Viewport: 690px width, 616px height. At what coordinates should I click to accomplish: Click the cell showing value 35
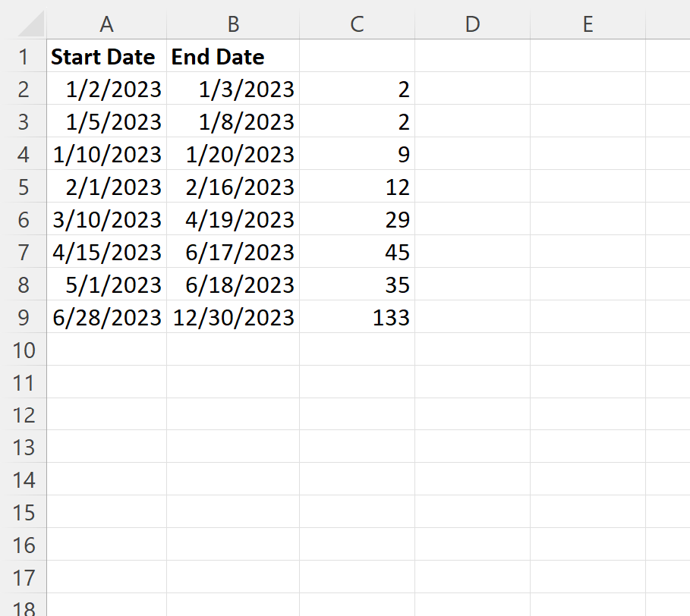(x=358, y=284)
